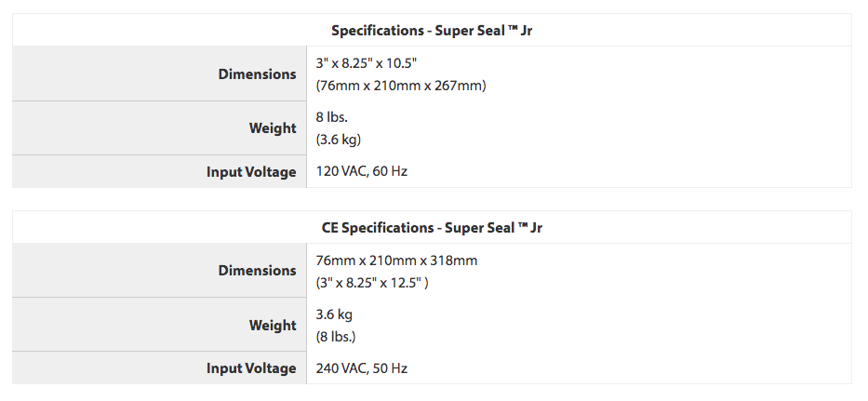
Task: Click the "240 VAC, 50 Hz" value
Action: (x=362, y=368)
